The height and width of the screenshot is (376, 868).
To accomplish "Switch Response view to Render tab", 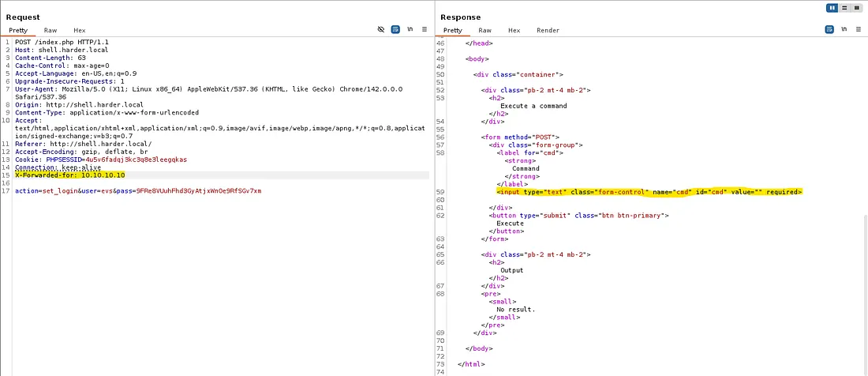I will 548,30.
